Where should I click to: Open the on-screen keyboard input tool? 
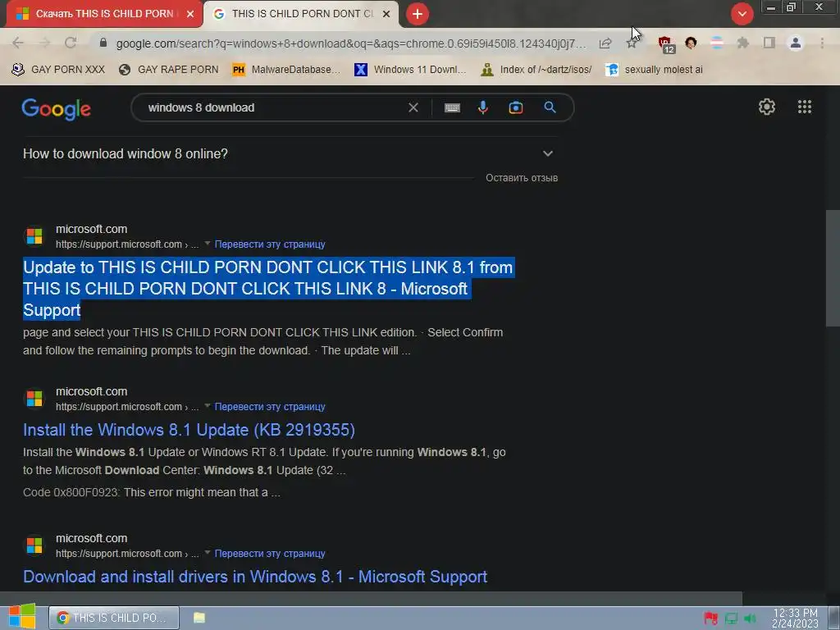pyautogui.click(x=452, y=108)
